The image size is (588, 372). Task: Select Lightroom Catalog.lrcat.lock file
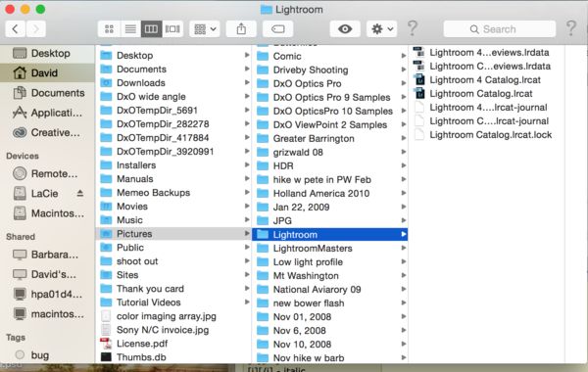point(486,134)
